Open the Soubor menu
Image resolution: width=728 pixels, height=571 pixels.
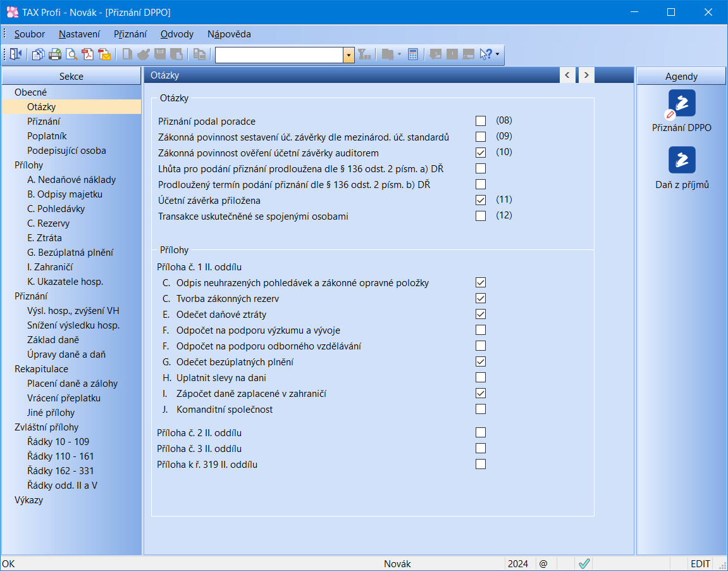coord(30,34)
